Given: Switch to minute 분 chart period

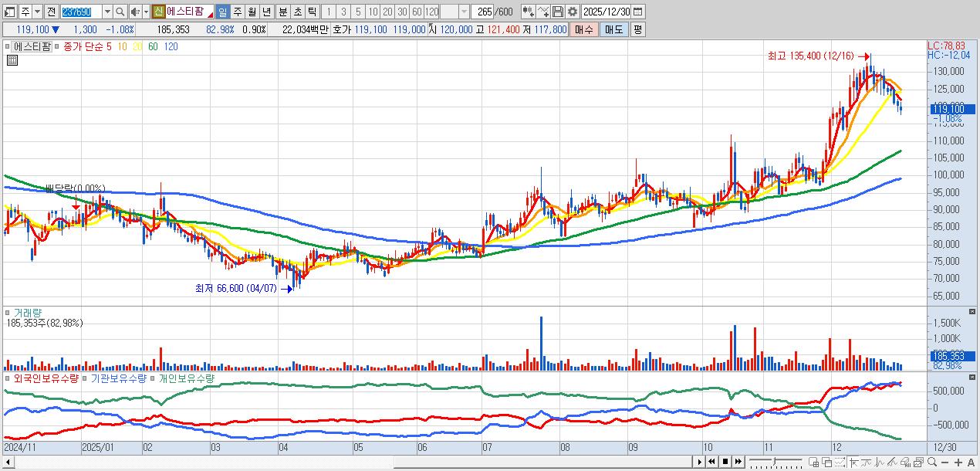Looking at the screenshot, I should coord(282,12).
